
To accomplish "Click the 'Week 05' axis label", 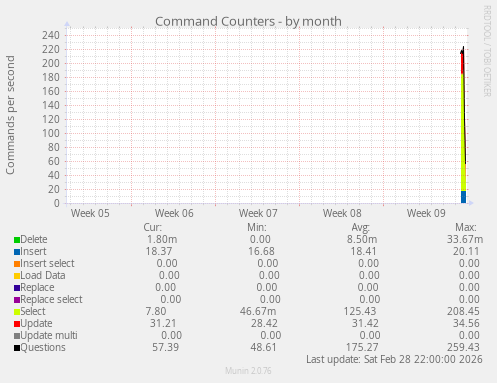I will pos(90,213).
